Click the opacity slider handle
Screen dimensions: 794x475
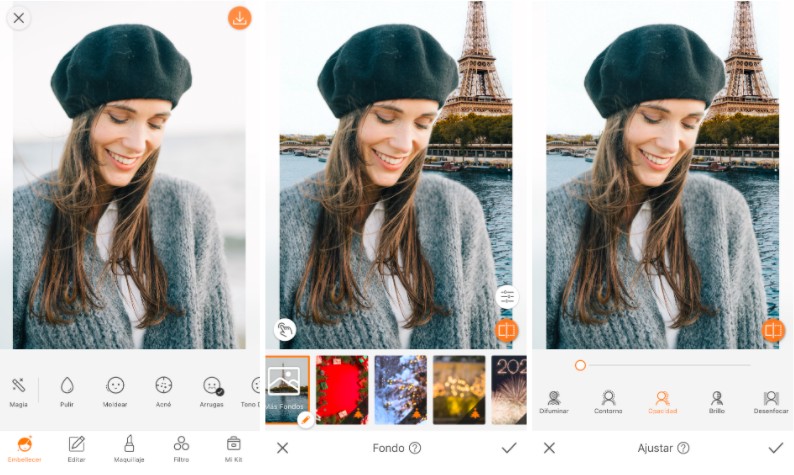580,365
